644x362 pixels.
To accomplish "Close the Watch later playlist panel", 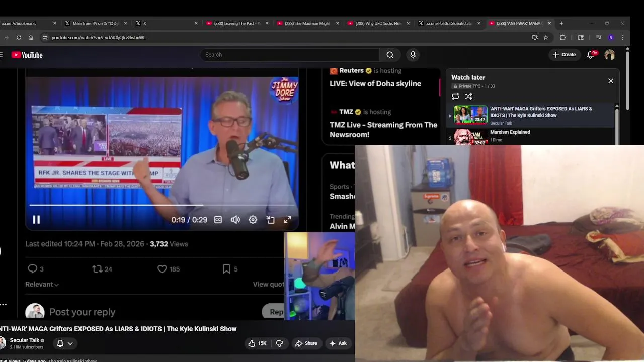I will click(611, 81).
